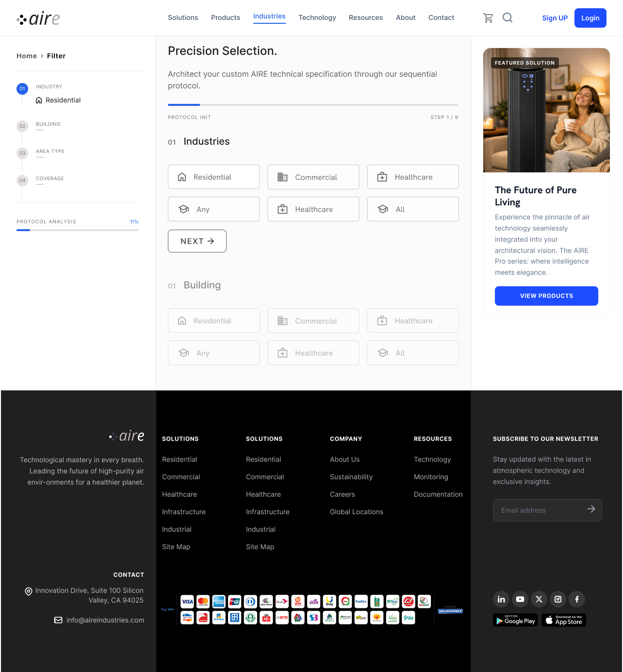Choose Industries Healthcare option next to Any
623x672 pixels.
pyautogui.click(x=313, y=209)
